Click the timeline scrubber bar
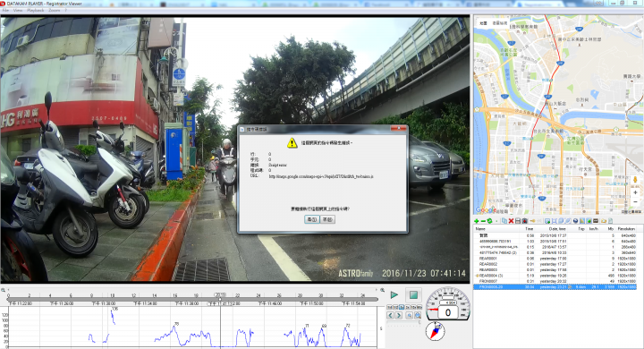The image size is (644, 349). tap(192, 300)
